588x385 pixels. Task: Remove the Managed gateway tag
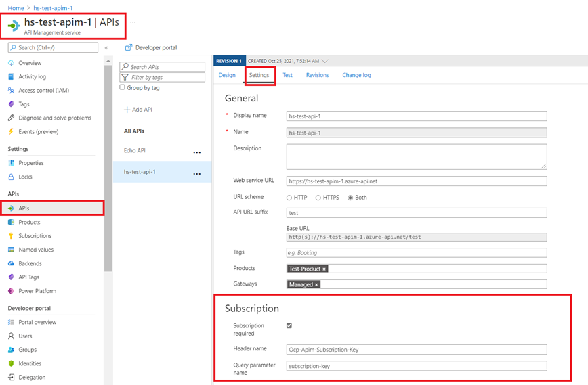pyautogui.click(x=316, y=285)
